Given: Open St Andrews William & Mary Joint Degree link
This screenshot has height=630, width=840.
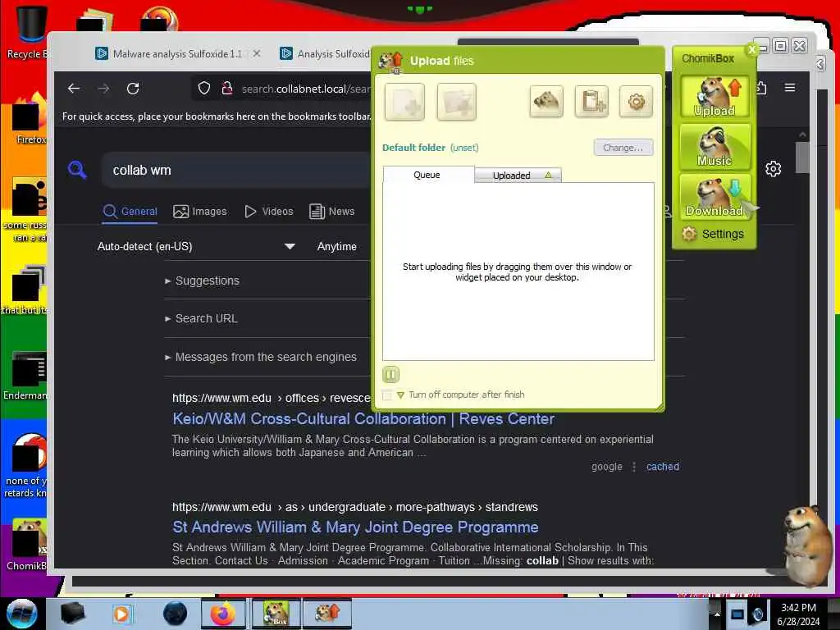Looking at the screenshot, I should (355, 527).
